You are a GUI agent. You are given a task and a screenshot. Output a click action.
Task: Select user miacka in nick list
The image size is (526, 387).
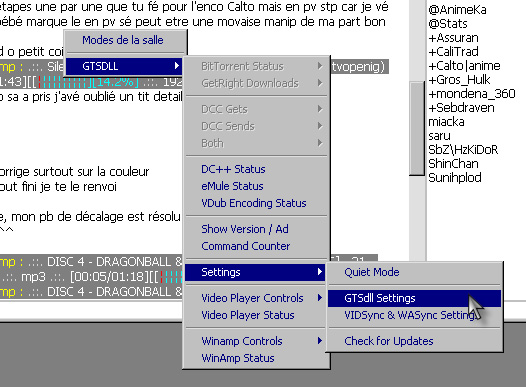point(446,122)
